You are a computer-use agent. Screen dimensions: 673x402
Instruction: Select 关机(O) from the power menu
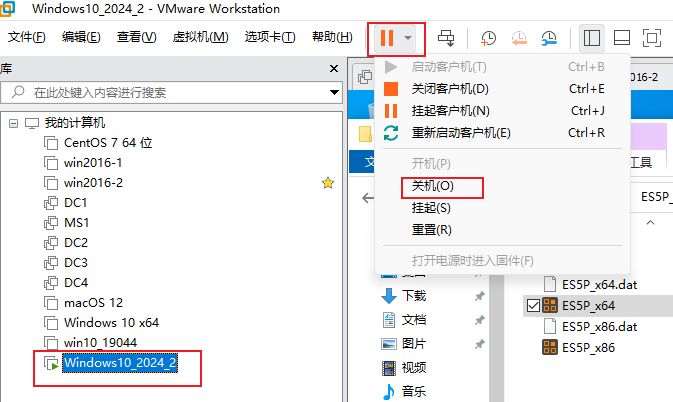coord(433,186)
